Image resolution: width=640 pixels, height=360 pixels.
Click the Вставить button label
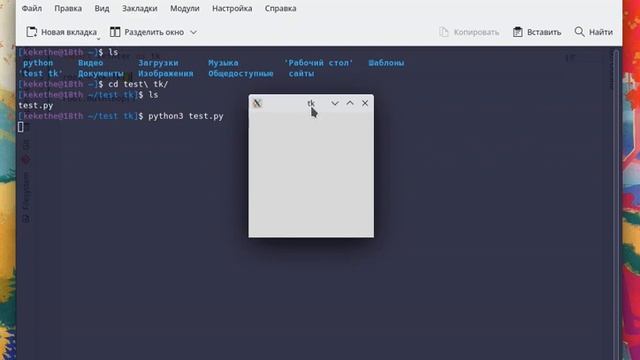(x=544, y=32)
